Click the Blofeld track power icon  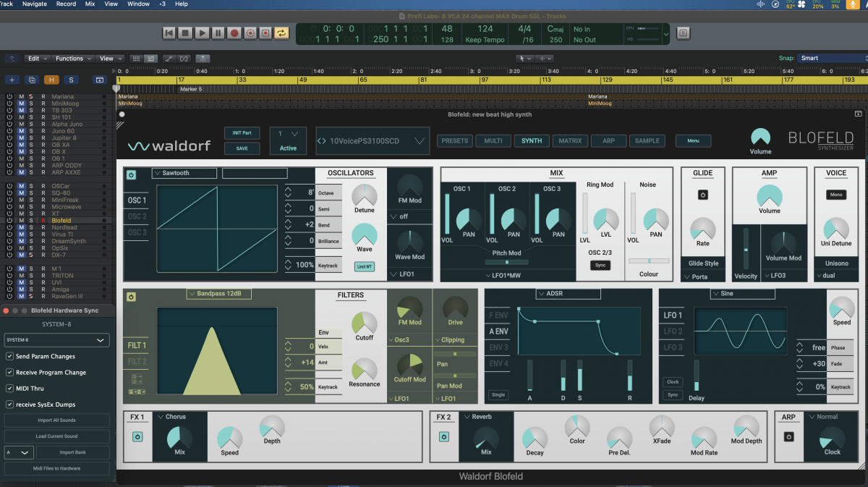click(x=9, y=221)
